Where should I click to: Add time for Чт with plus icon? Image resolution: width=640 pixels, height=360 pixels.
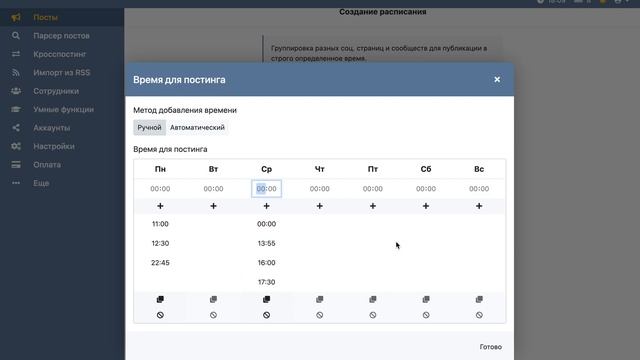[x=320, y=206]
